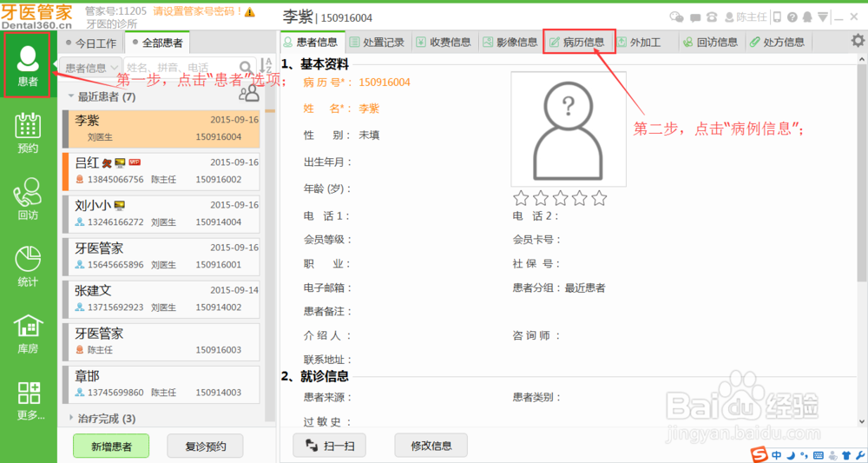The image size is (868, 463).
Task: Select the 影像信息 tab
Action: pyautogui.click(x=510, y=42)
